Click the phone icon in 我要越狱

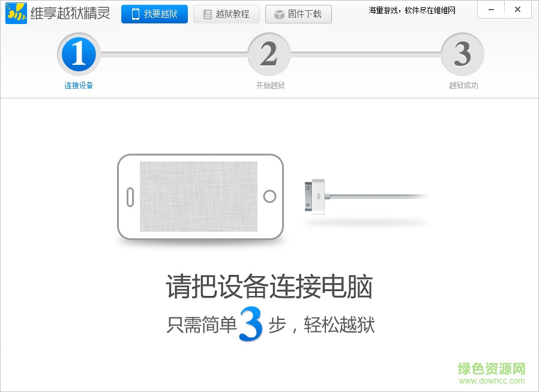click(136, 14)
